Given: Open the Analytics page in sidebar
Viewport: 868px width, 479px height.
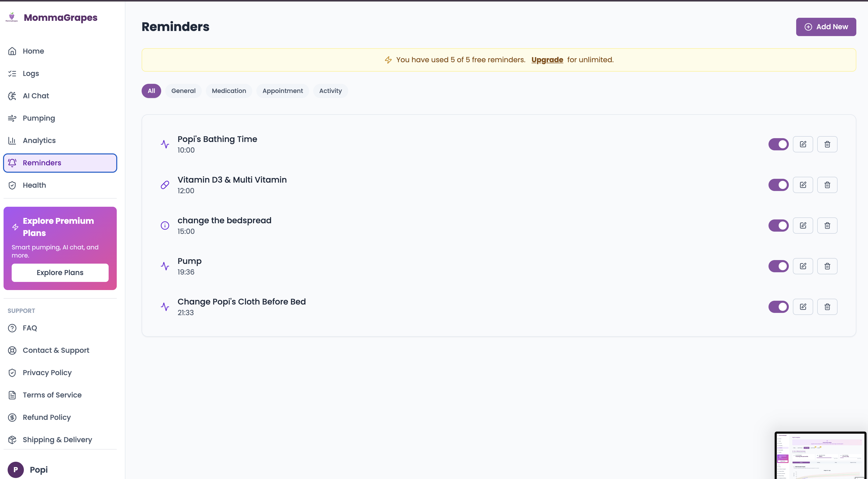Looking at the screenshot, I should click(39, 140).
